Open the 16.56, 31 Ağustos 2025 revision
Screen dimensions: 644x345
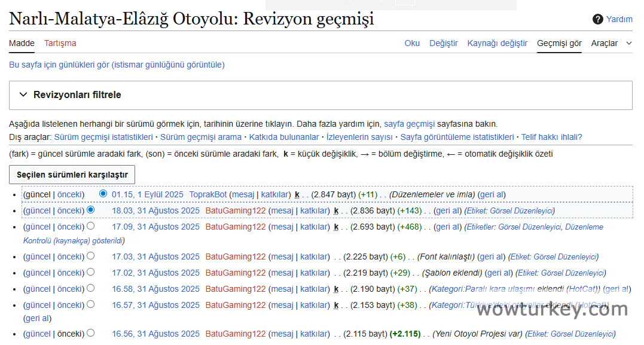tap(155, 334)
